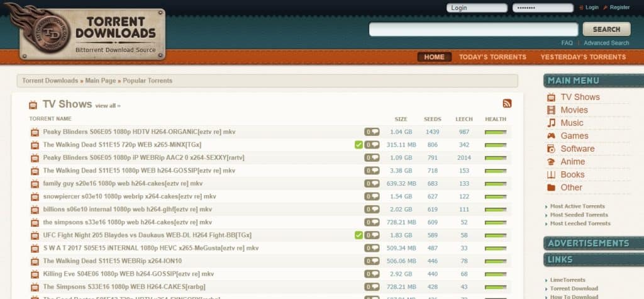This screenshot has width=644, height=299.
Task: Open Most Seeded Torrents link
Action: tap(579, 215)
